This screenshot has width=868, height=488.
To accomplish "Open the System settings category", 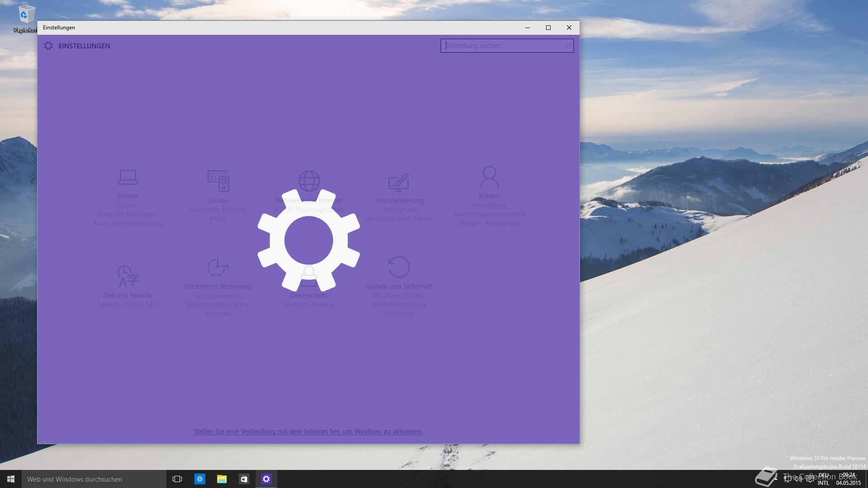I will click(x=128, y=198).
